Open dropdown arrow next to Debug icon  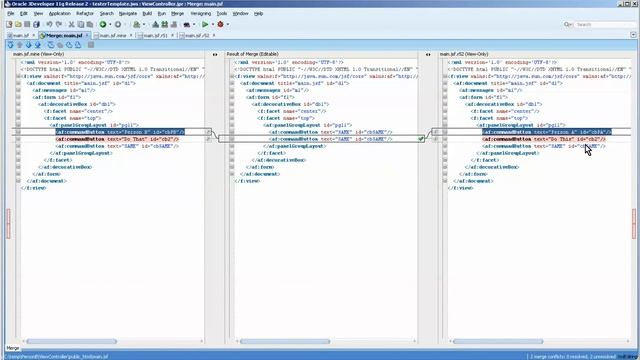pos(228,24)
